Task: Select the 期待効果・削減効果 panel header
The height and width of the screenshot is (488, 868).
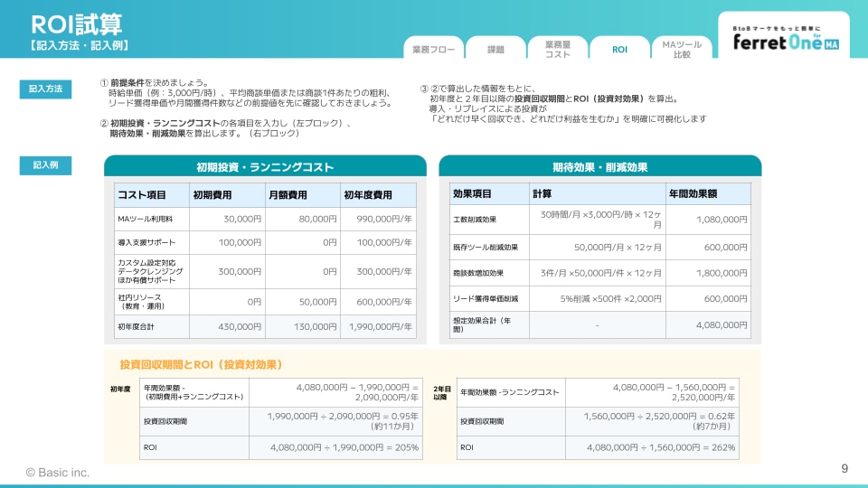Action: [599, 167]
